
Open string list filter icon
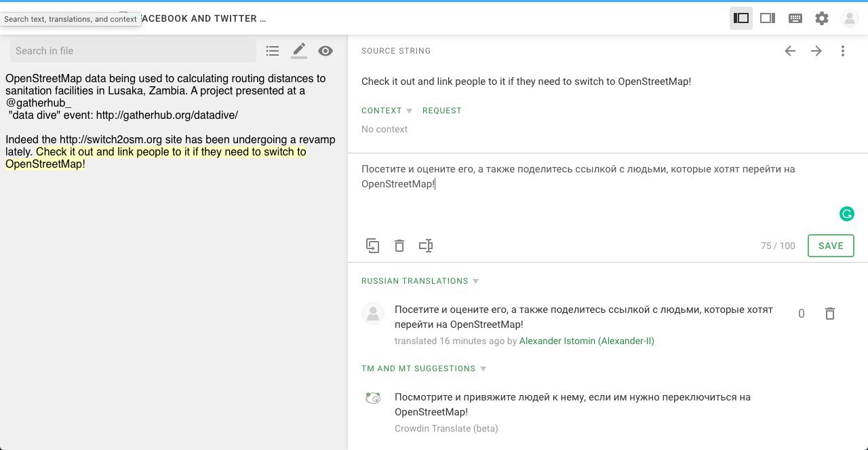coord(273,51)
